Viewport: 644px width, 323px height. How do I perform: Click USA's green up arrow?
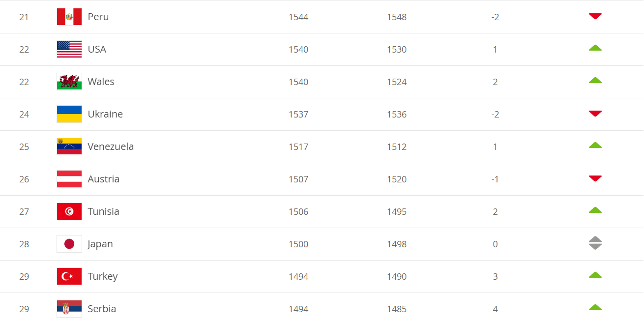coord(595,48)
